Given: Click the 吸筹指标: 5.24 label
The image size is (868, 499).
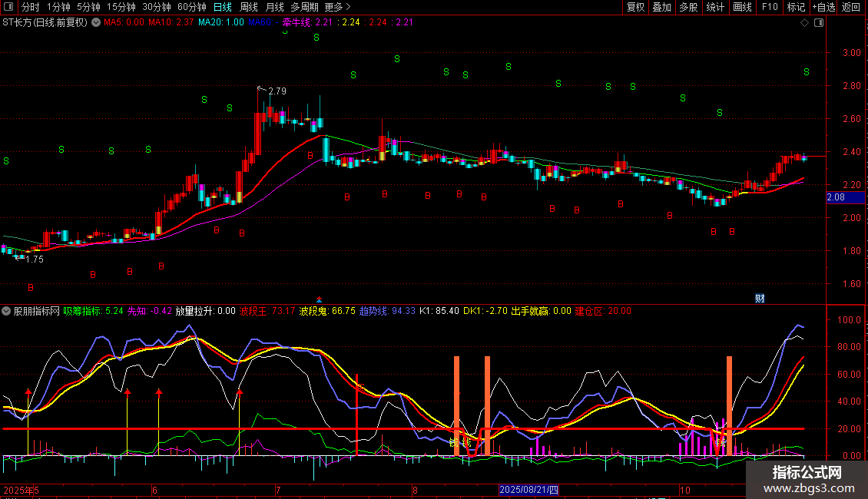Looking at the screenshot, I should (x=93, y=312).
